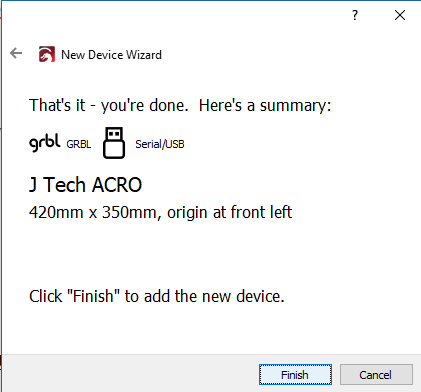This screenshot has width=421, height=392.
Task: Close the New Device Wizard dialog
Action: tap(400, 15)
